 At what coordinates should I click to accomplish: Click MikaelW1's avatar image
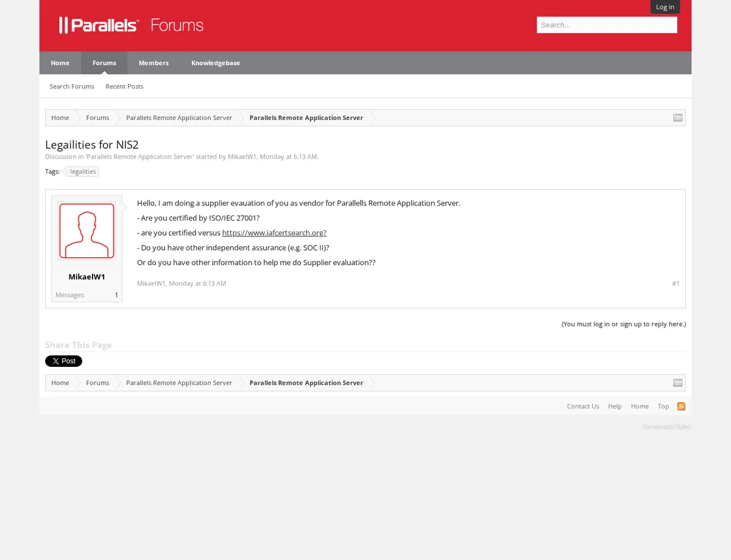(x=87, y=231)
